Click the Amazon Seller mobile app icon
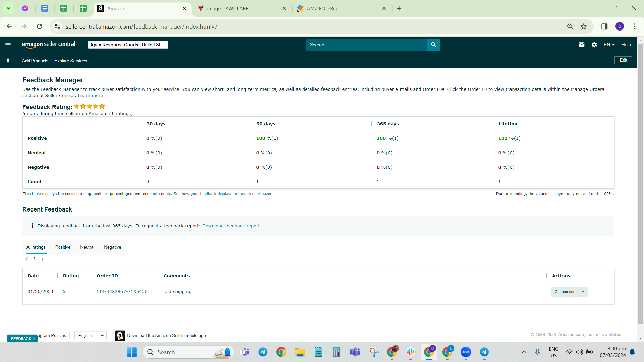 [x=120, y=336]
